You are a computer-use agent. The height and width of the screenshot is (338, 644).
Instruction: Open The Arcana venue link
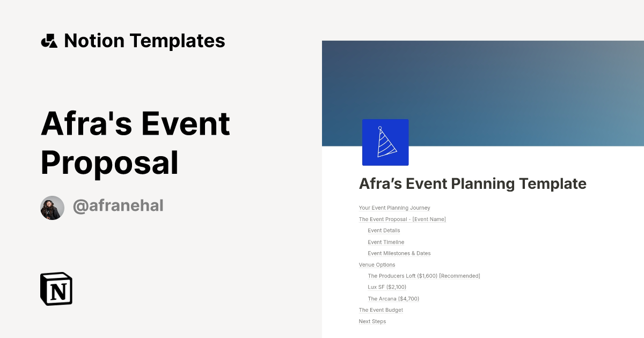click(x=393, y=299)
